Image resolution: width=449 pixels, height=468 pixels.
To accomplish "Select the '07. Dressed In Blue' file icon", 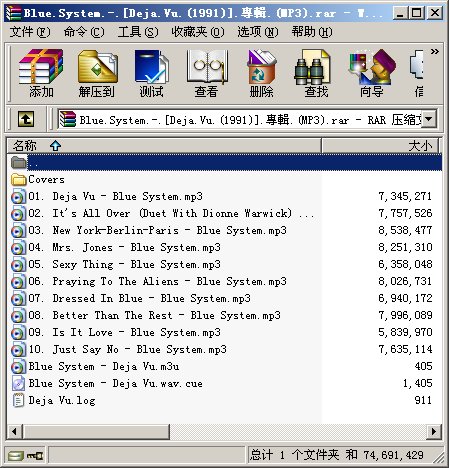I will (x=18, y=298).
